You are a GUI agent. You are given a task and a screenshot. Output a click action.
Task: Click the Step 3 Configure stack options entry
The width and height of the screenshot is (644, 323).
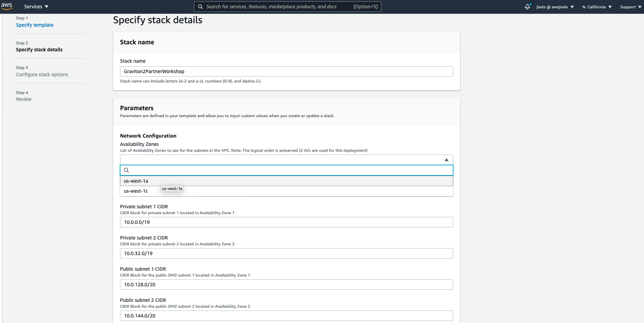point(42,74)
